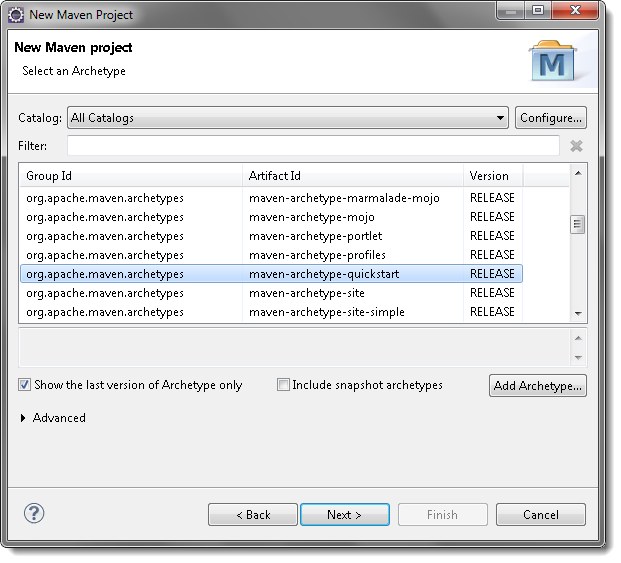Viewport: 621px width, 563px height.
Task: Sort by the Group Id column header
Action: click(131, 176)
